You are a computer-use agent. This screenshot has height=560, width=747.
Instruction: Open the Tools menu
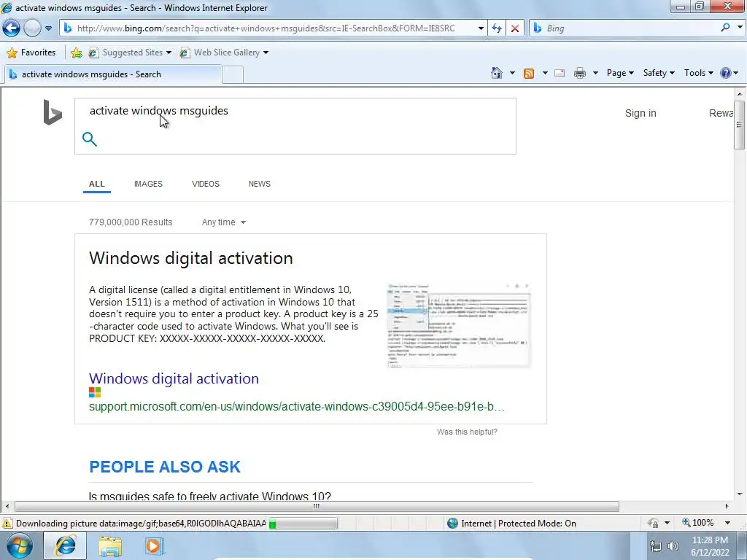coord(698,73)
